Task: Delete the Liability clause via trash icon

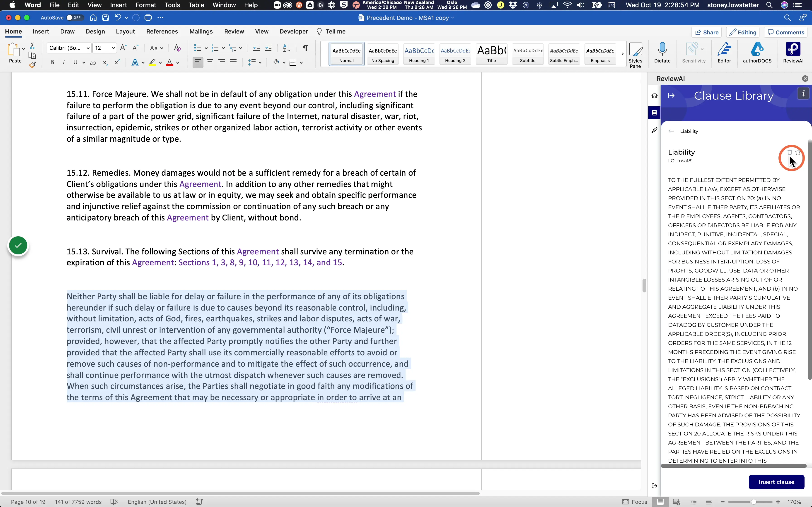Action: 790,152
